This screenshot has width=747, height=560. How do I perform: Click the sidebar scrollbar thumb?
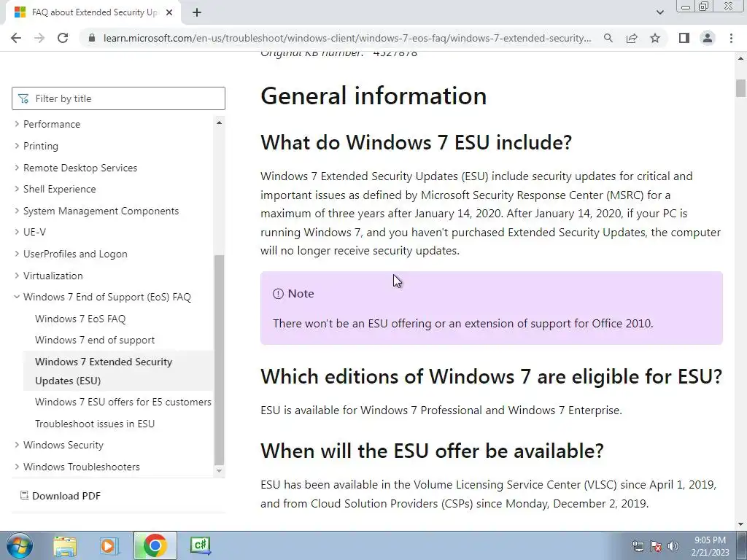coord(219,359)
